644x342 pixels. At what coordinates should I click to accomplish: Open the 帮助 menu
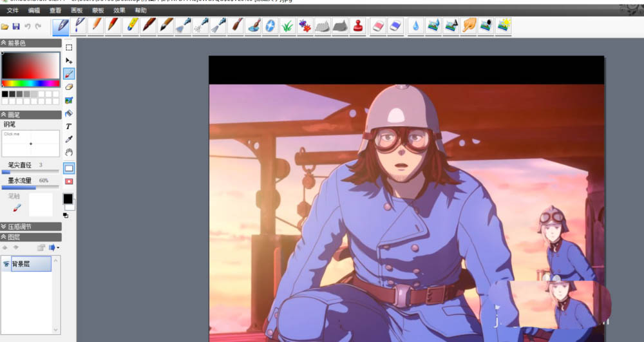[x=141, y=10]
